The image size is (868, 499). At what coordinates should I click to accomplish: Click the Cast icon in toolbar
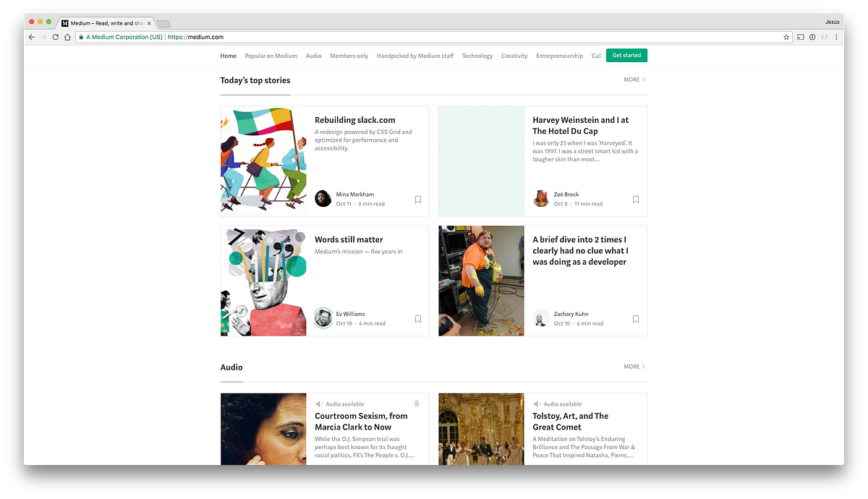tap(801, 37)
